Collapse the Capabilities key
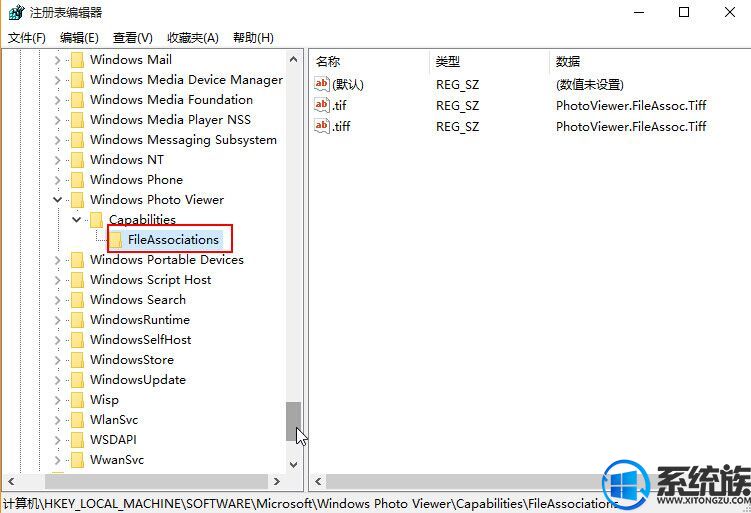The width and height of the screenshot is (751, 513). [76, 220]
